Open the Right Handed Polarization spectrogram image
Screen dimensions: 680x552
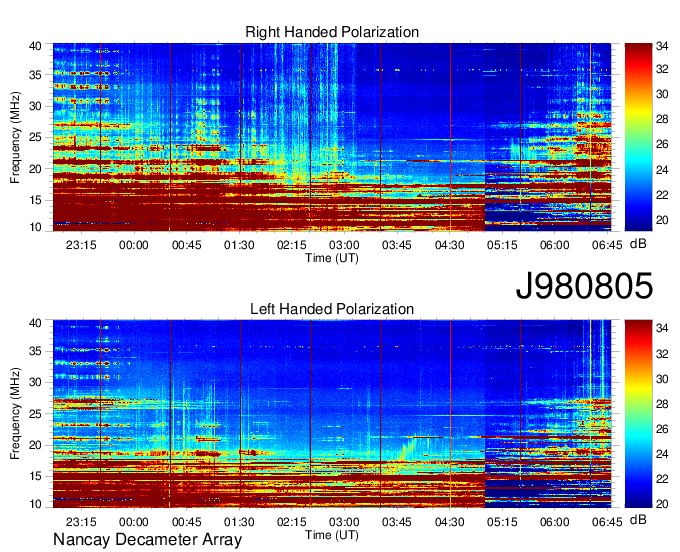[x=332, y=137]
